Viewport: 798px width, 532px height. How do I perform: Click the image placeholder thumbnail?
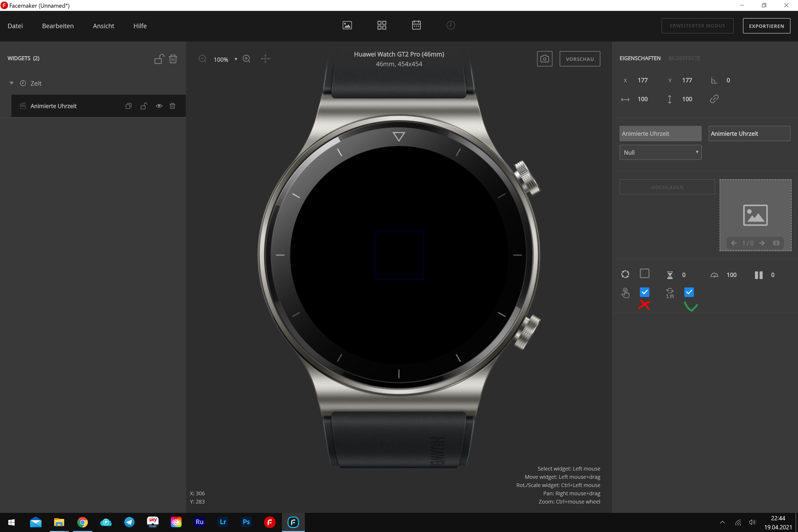point(755,215)
